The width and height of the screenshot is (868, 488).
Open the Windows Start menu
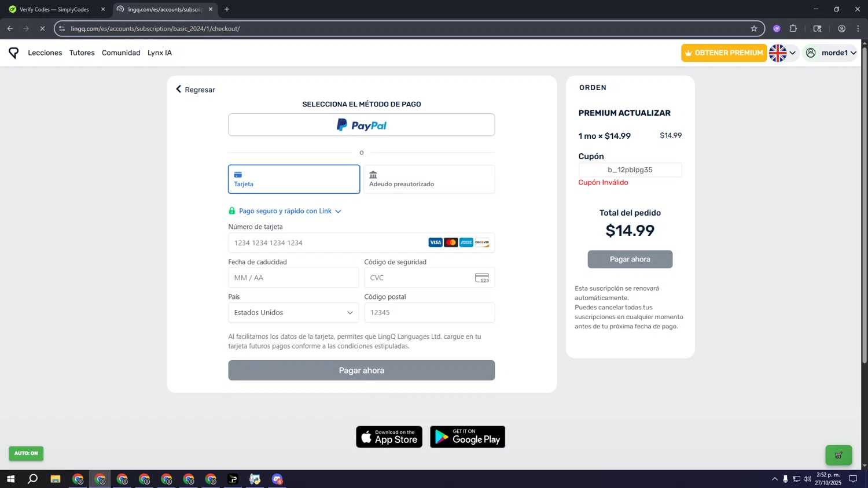coord(10,479)
